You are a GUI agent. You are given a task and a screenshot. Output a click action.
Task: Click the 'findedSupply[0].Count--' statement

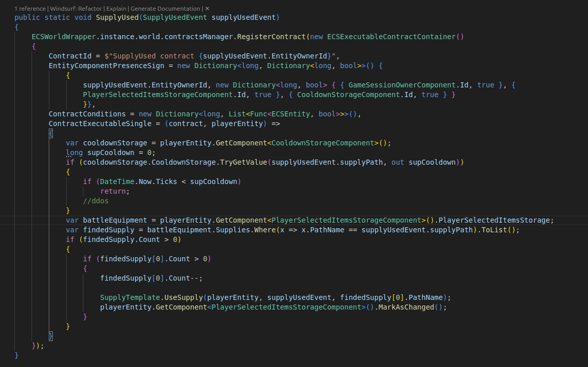(151, 278)
